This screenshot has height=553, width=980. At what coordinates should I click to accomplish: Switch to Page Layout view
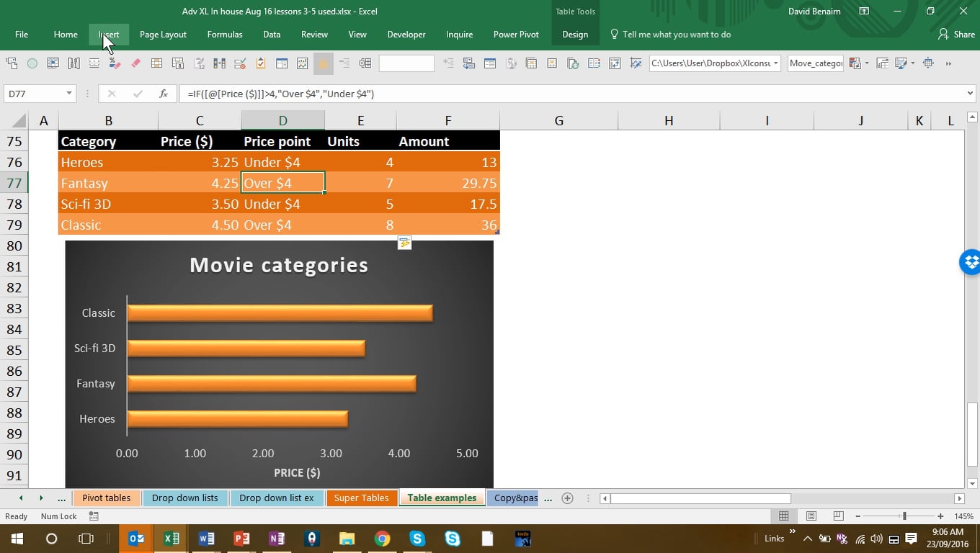[x=811, y=516]
